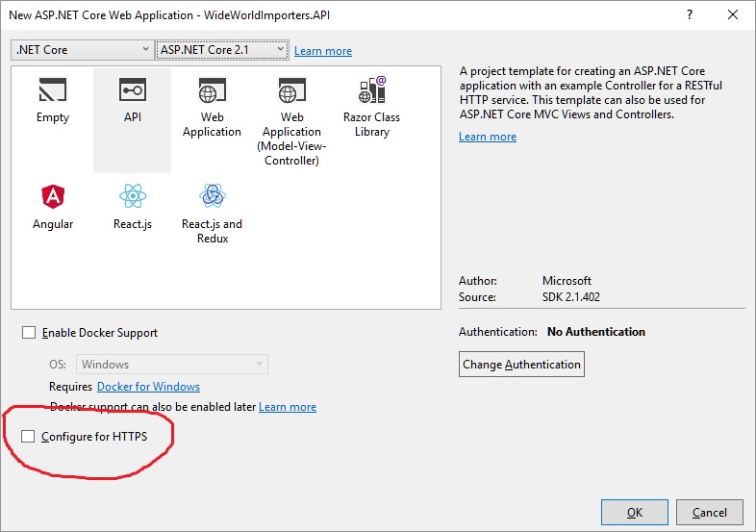Click the Change Authentication button
Screen dimensions: 756x532
[x=521, y=365]
